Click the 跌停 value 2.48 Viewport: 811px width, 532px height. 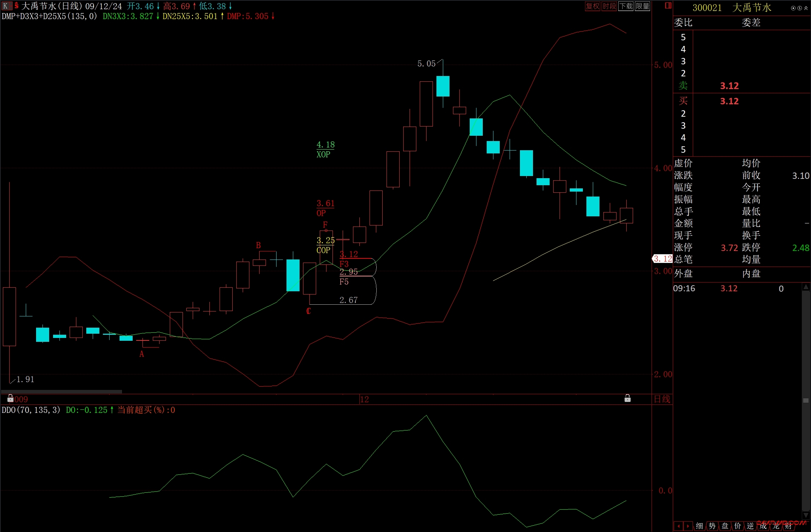coord(801,248)
